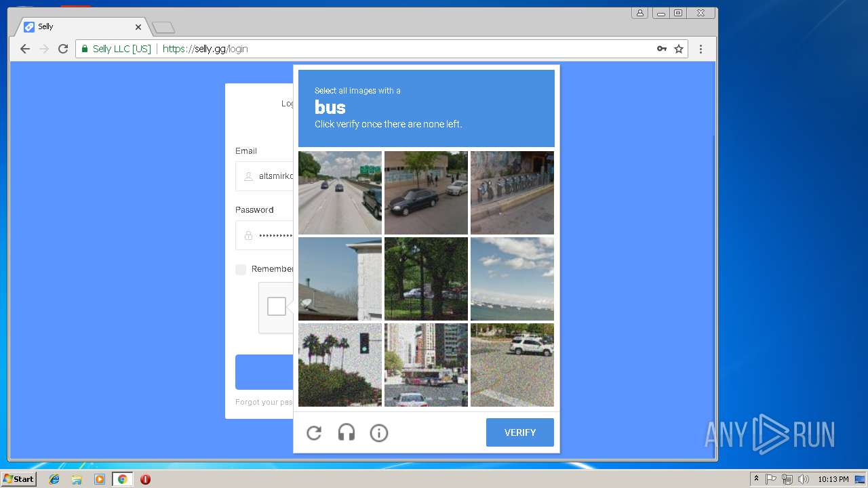Select the Selly browser tab
This screenshot has width=868, height=488.
tap(81, 27)
